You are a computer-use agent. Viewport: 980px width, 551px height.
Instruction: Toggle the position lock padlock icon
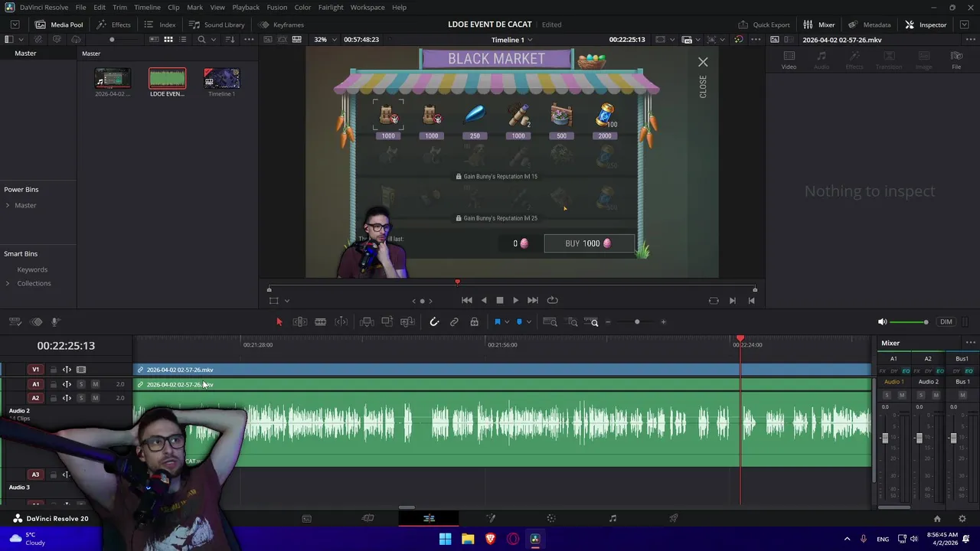474,322
